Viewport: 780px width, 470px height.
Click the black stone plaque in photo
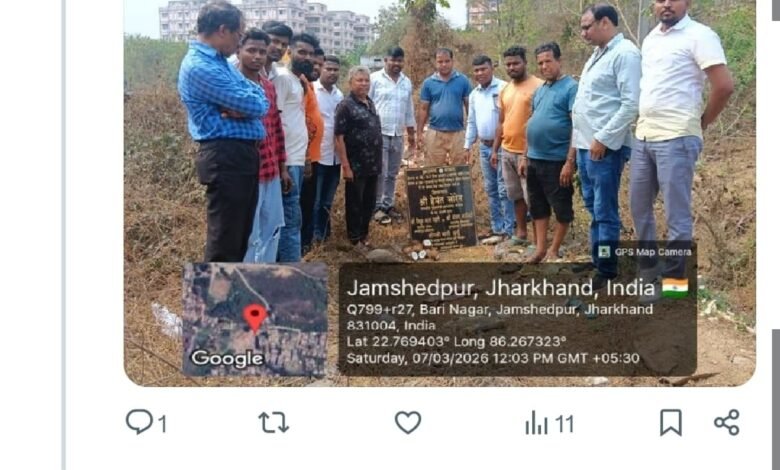click(441, 207)
